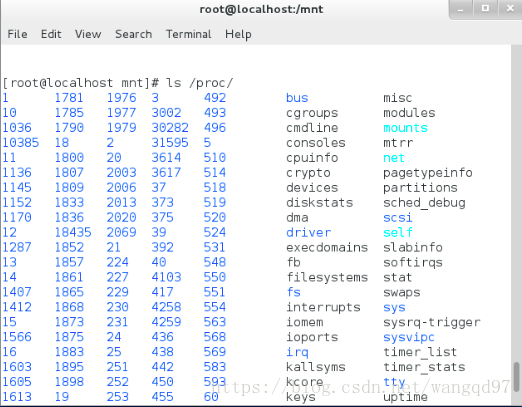Click the 'ioports' entry

point(312,337)
